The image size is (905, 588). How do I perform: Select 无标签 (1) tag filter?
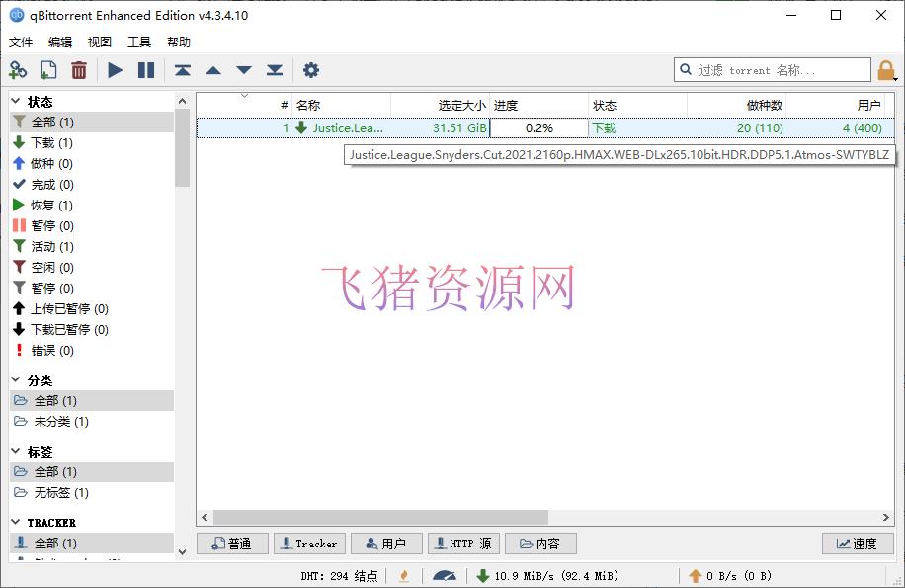coord(92,492)
